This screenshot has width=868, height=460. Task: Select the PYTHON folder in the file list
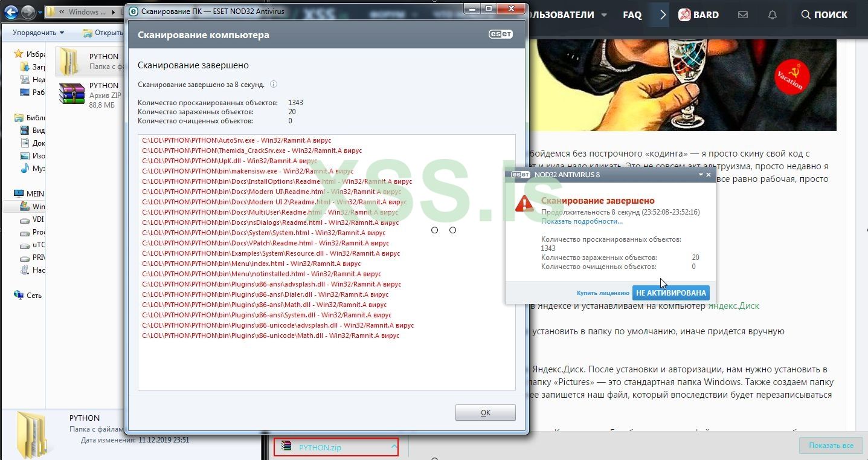pos(89,61)
